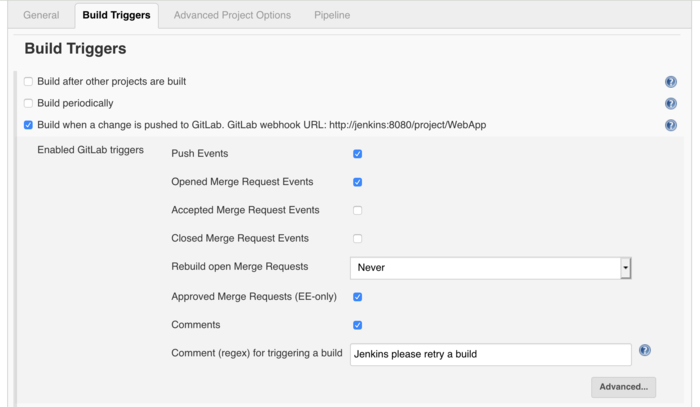Disable the Comments trigger checkbox
This screenshot has height=407, width=700.
(x=358, y=325)
